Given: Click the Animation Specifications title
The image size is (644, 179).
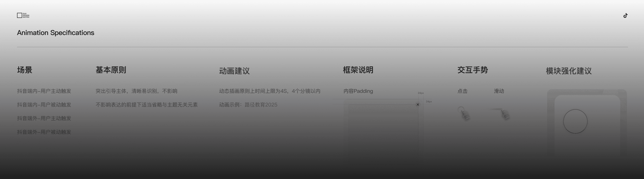Looking at the screenshot, I should click(x=56, y=33).
